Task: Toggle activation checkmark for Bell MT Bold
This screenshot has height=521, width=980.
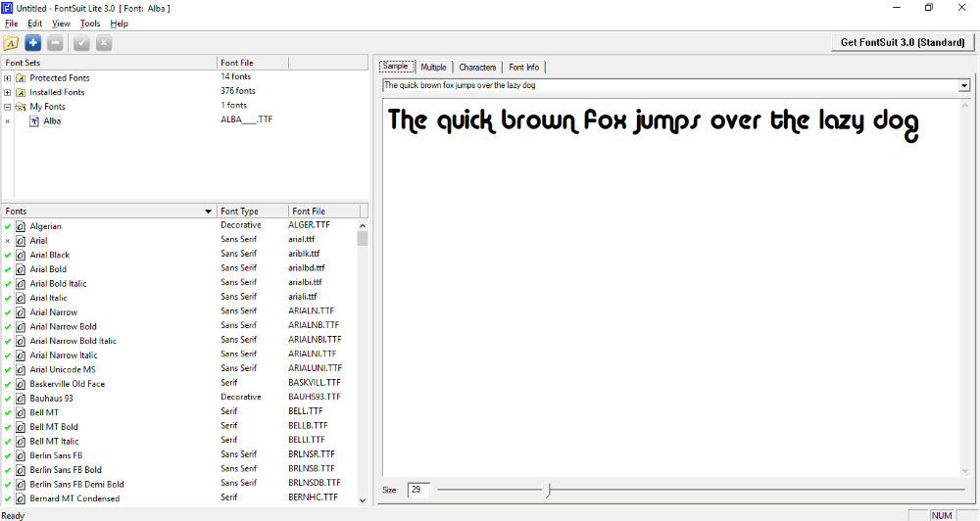Action: click(8, 427)
